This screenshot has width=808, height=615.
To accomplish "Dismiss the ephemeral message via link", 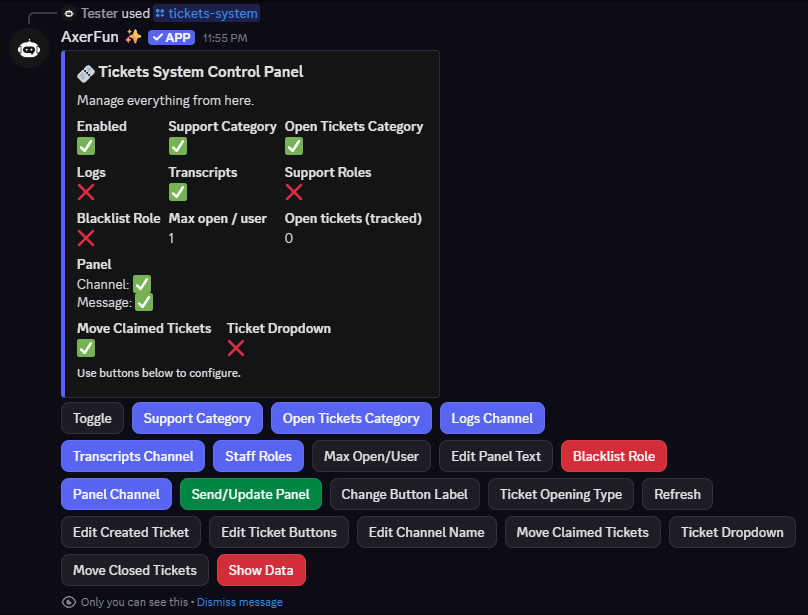I will 240,602.
